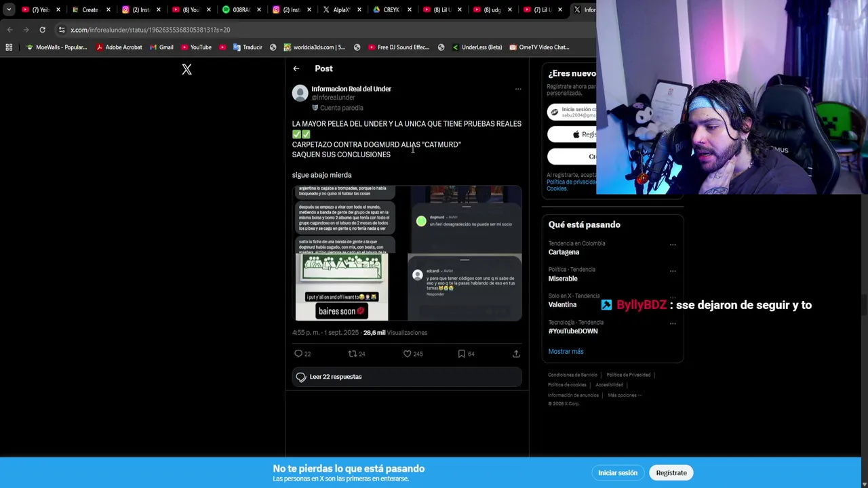Expand the Más opciones footer menu
This screenshot has width=868, height=488.
(624, 395)
